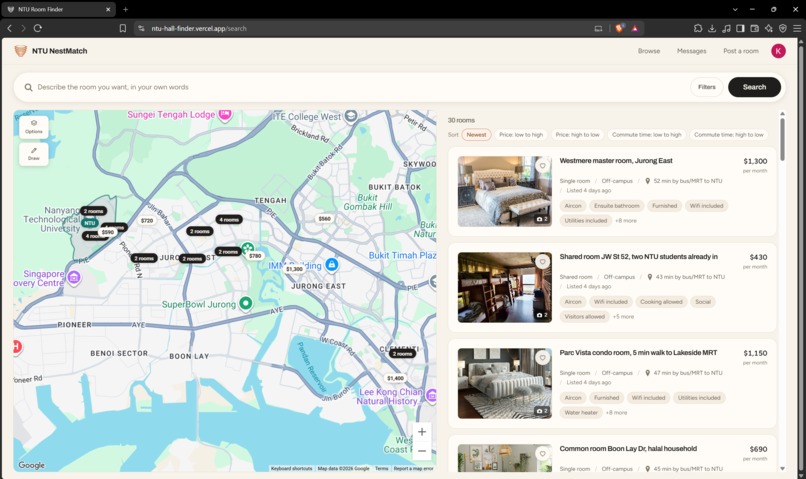Select the $1,400 price marker on map

(x=395, y=378)
